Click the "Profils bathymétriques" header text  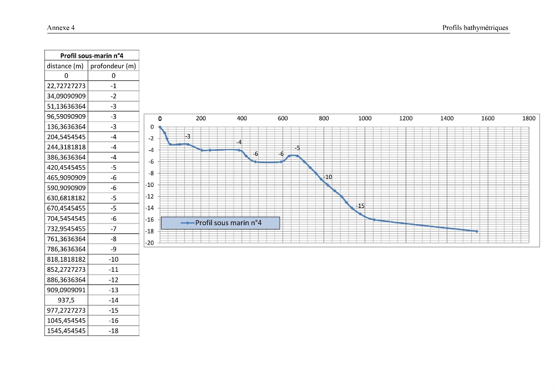coord(475,28)
